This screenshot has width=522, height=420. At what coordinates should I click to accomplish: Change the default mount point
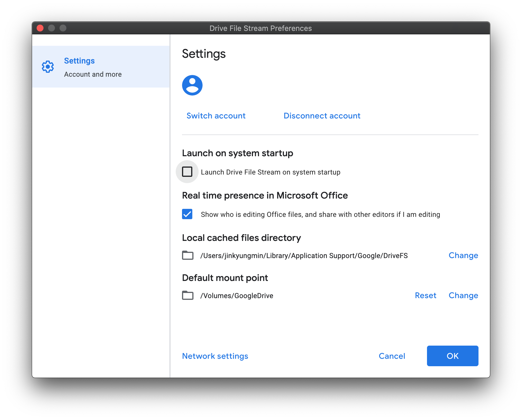click(x=463, y=295)
